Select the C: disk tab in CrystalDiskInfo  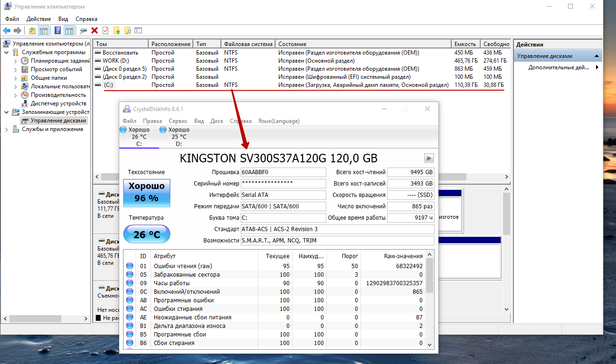(x=139, y=137)
